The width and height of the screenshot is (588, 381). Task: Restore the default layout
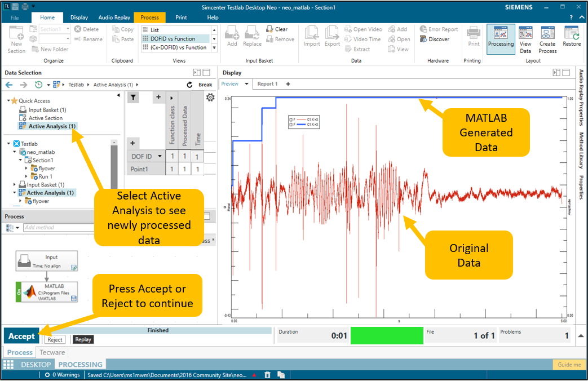click(x=572, y=37)
